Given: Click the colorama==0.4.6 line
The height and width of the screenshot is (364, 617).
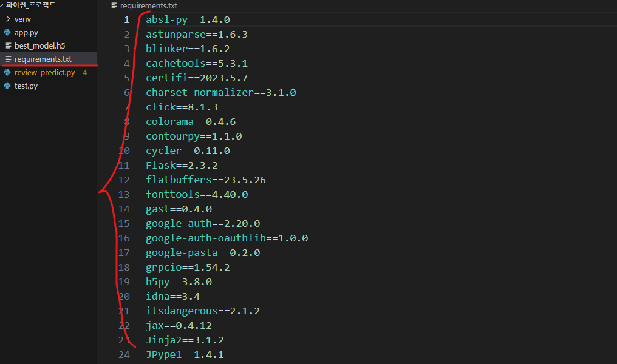Looking at the screenshot, I should (x=191, y=121).
